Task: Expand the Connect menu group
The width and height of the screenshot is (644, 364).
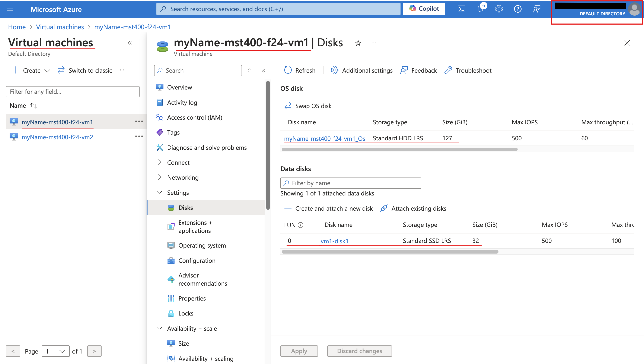Action: (178, 163)
